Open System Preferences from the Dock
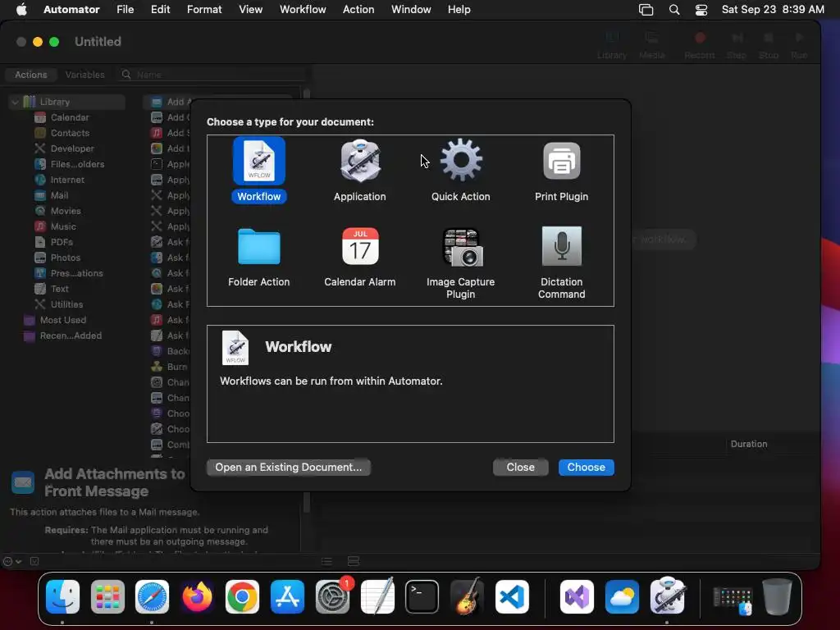This screenshot has width=840, height=630. [x=333, y=596]
